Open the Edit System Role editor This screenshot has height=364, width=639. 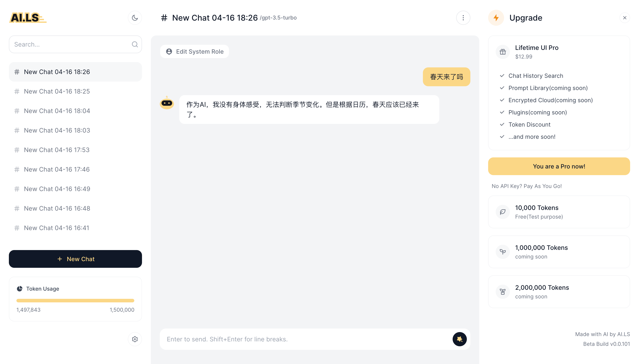pyautogui.click(x=195, y=51)
